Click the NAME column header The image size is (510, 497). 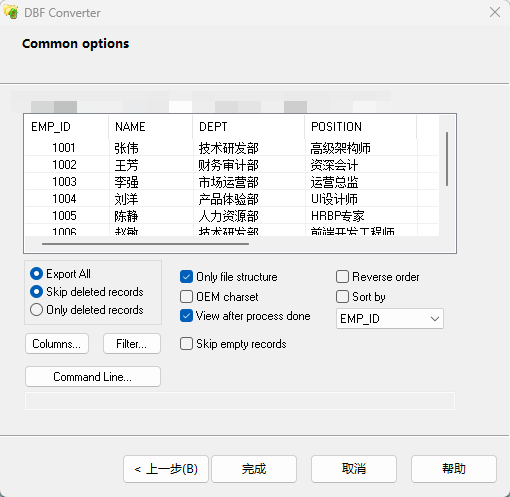coord(151,127)
